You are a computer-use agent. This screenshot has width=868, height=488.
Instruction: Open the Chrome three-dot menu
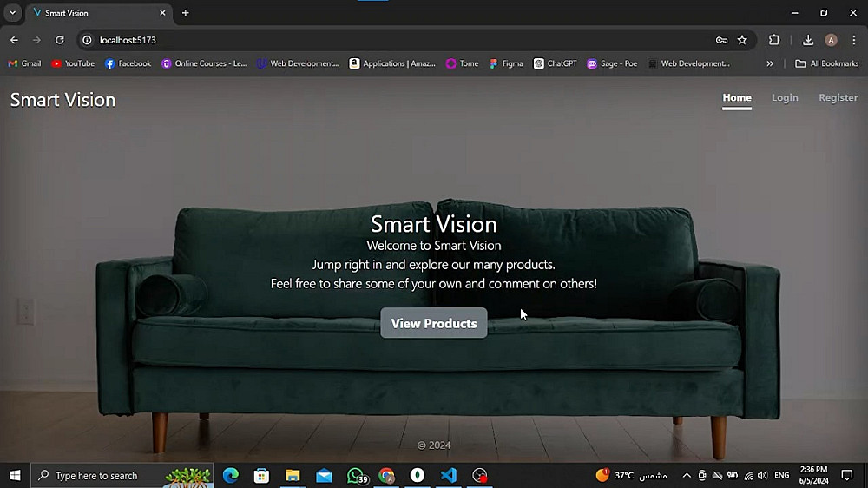(x=854, y=40)
